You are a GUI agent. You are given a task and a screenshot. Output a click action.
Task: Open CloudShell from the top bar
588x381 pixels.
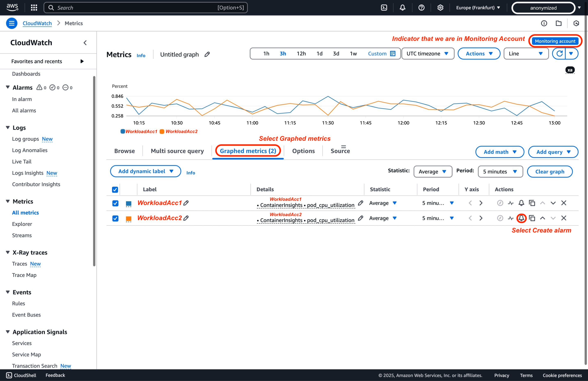click(384, 8)
